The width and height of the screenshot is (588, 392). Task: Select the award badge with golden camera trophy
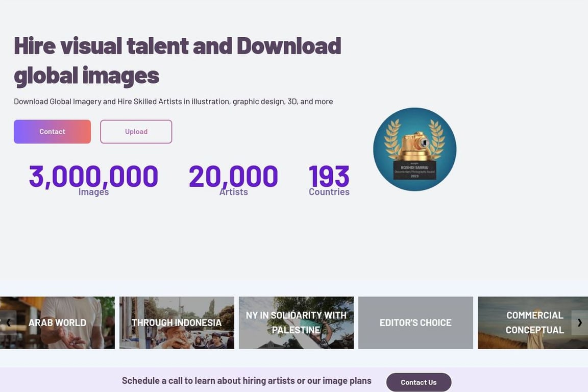[x=415, y=149]
